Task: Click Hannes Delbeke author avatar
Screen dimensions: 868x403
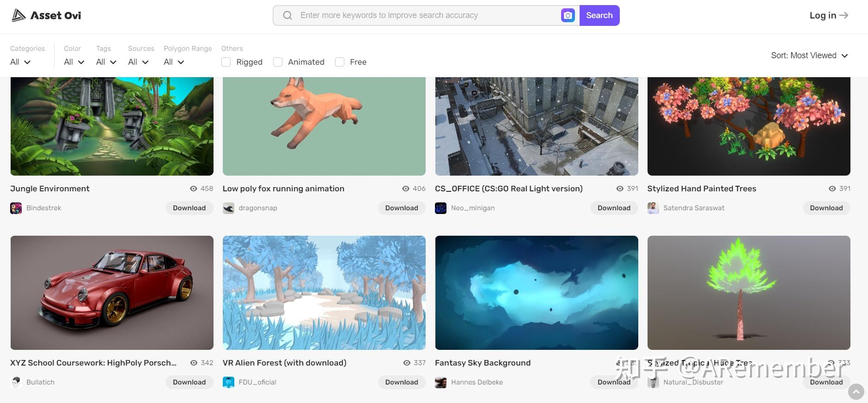Action: coord(441,382)
